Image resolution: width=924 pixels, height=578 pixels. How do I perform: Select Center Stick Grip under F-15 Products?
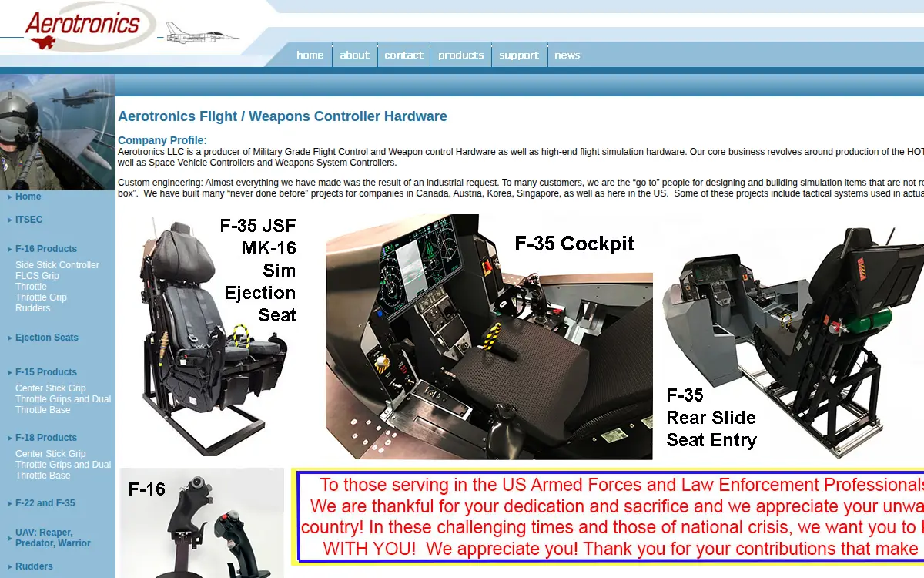tap(51, 388)
